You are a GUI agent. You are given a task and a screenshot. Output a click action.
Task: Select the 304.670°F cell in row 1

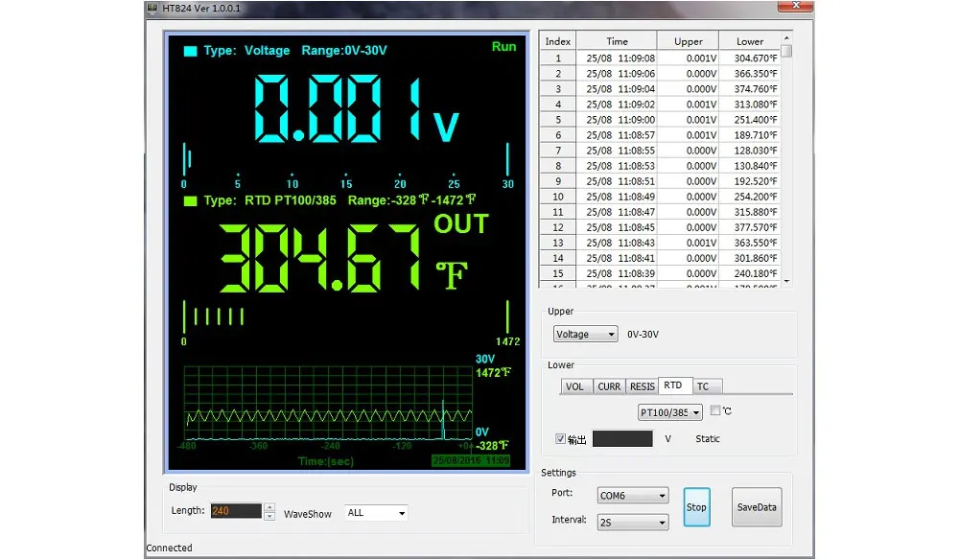750,58
